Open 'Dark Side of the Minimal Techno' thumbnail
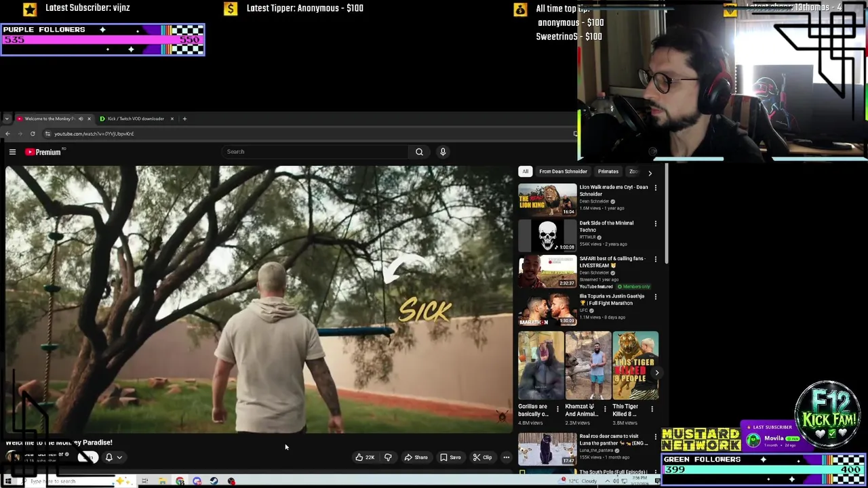This screenshot has width=868, height=488. (x=547, y=235)
